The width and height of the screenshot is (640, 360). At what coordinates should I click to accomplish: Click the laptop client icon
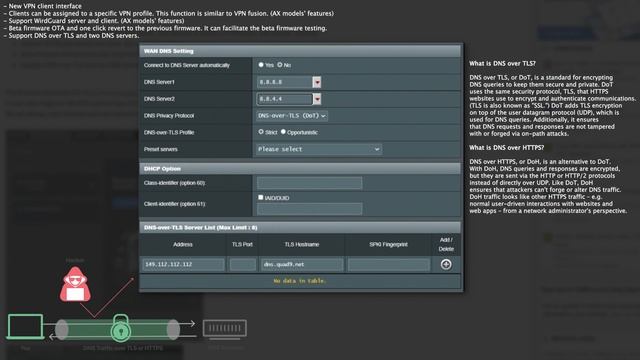[25, 327]
